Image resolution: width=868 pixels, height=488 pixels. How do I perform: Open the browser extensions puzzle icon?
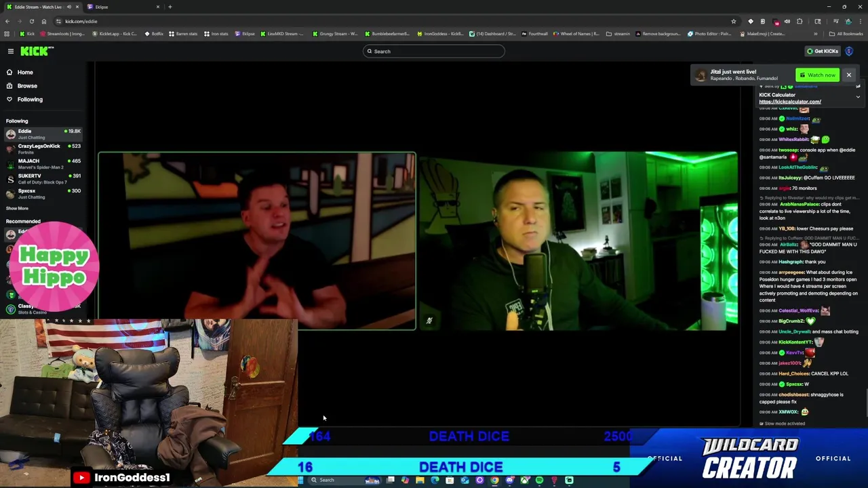(x=800, y=21)
